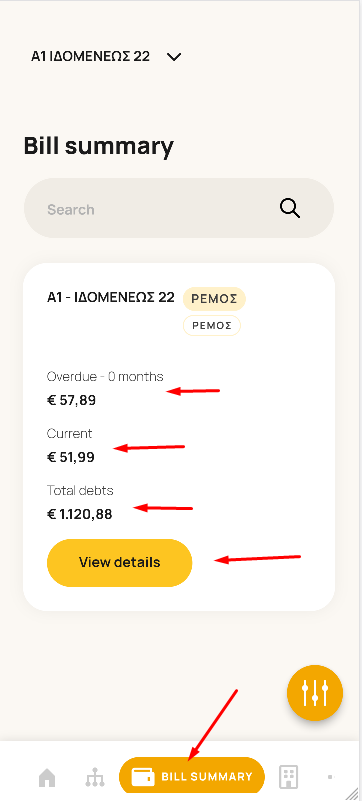Click the small dot icon in bottom navigation
The image size is (362, 801).
click(x=330, y=777)
